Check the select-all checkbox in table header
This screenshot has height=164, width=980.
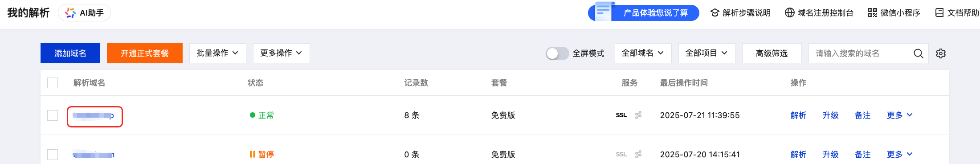53,83
